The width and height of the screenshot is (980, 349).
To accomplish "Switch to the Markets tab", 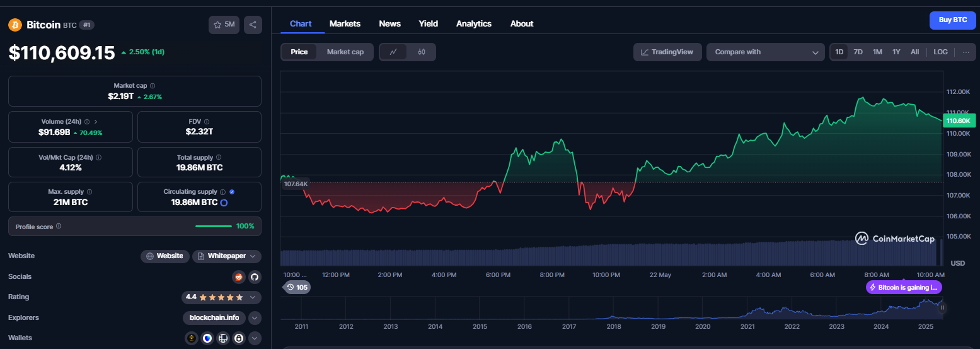I will coord(345,23).
